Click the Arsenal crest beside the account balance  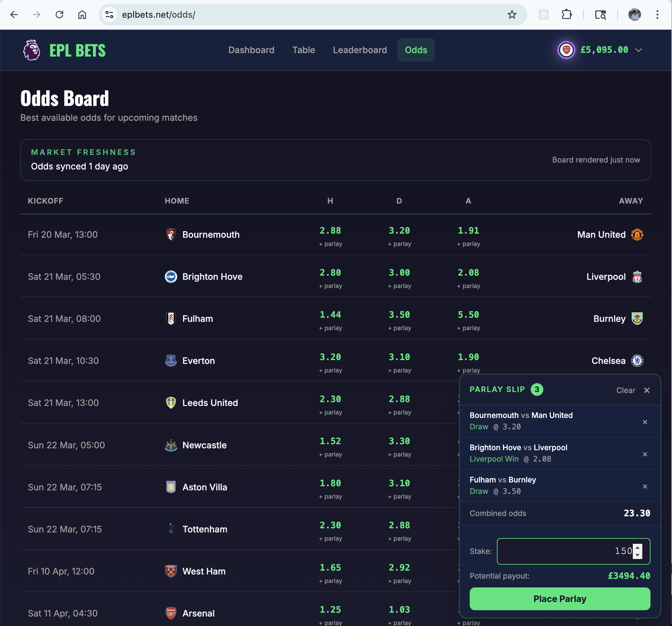click(x=566, y=50)
